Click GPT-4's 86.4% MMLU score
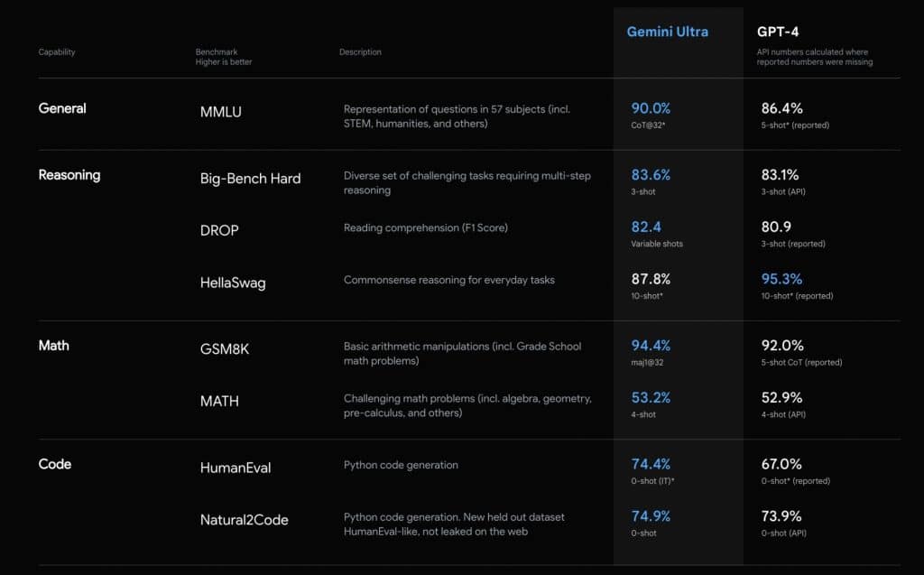This screenshot has width=924, height=575. point(781,108)
